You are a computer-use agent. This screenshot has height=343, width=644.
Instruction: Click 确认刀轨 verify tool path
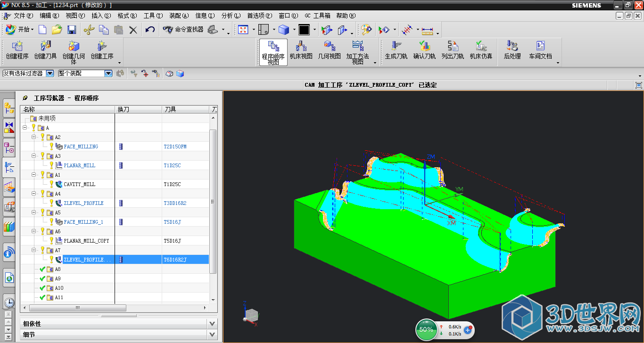point(424,51)
